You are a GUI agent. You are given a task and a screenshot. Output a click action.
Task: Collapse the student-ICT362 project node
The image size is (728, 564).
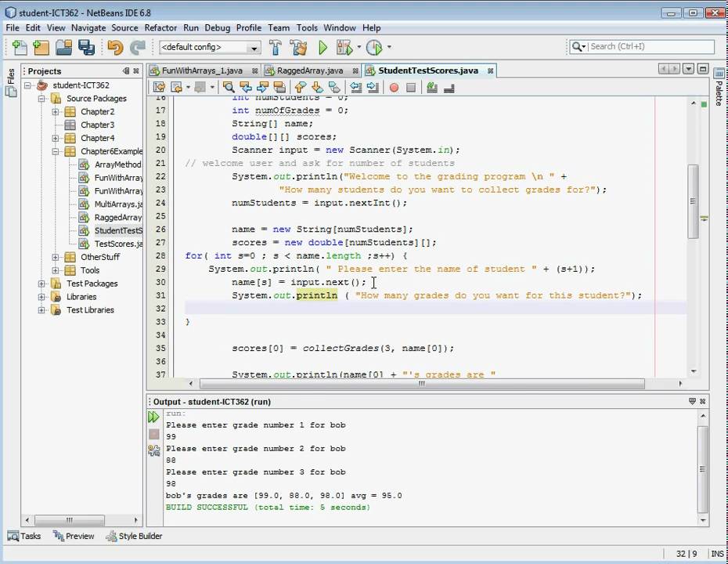28,85
